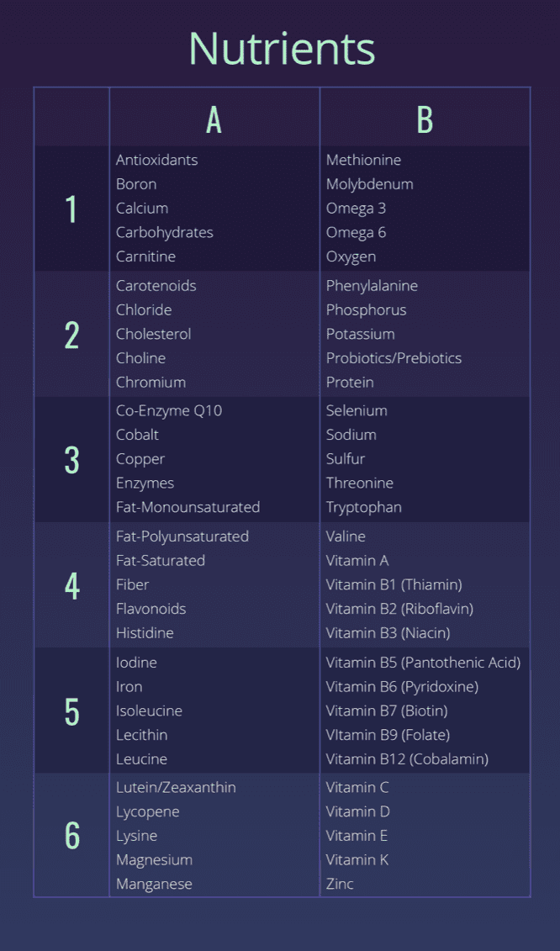Select column header A
Viewport: 560px width, 951px height.
tap(214, 120)
